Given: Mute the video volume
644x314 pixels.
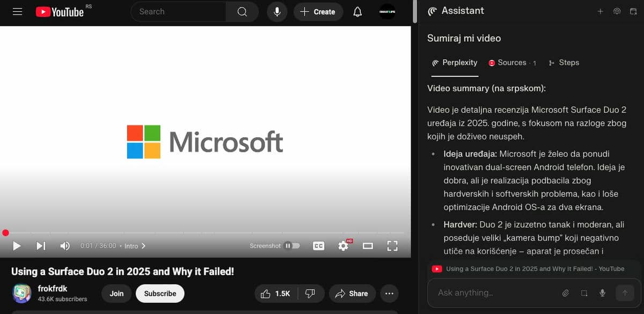Looking at the screenshot, I should tap(65, 246).
